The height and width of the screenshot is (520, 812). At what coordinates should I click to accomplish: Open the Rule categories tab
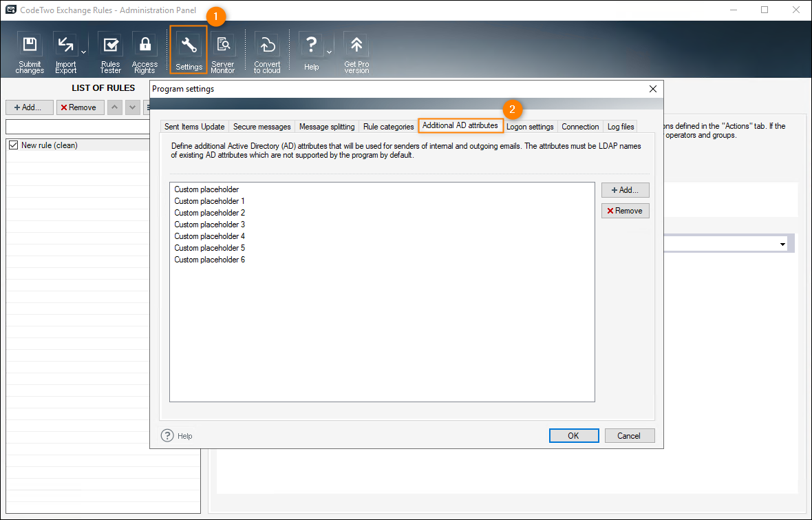388,127
